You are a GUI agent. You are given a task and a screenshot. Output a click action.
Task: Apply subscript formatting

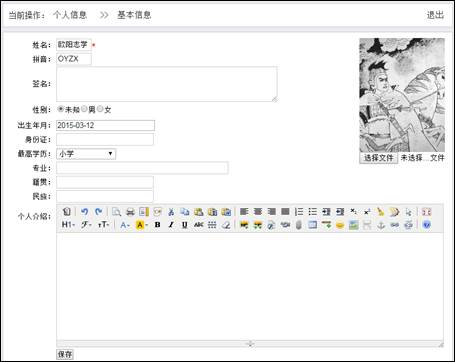354,212
